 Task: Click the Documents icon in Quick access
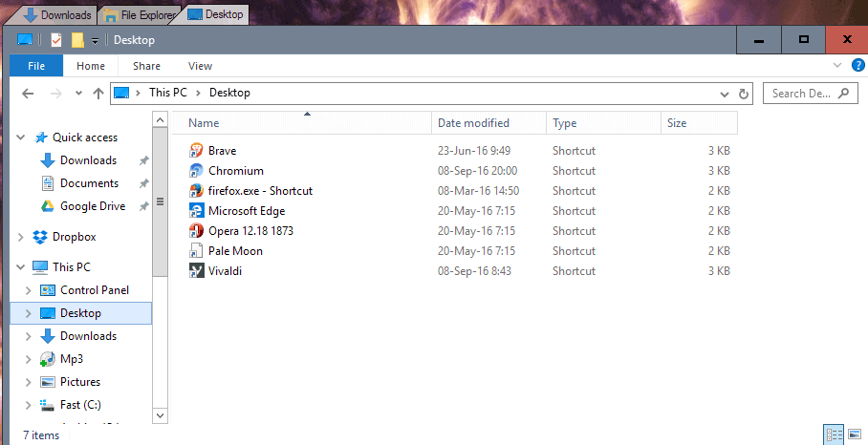48,183
